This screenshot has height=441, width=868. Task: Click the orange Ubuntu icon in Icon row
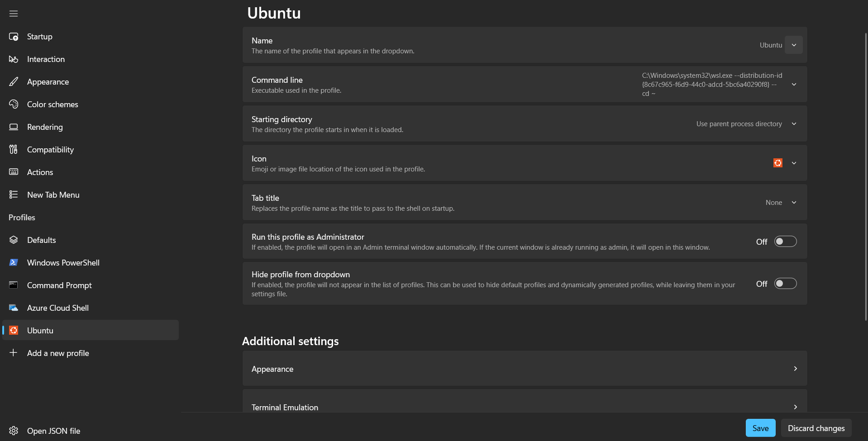pyautogui.click(x=778, y=163)
